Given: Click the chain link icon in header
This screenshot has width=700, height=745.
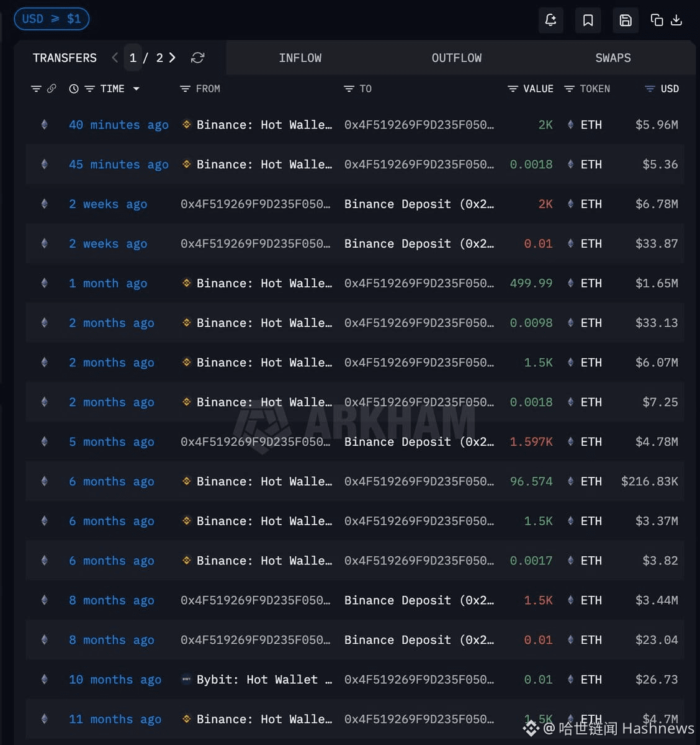Looking at the screenshot, I should (x=52, y=89).
